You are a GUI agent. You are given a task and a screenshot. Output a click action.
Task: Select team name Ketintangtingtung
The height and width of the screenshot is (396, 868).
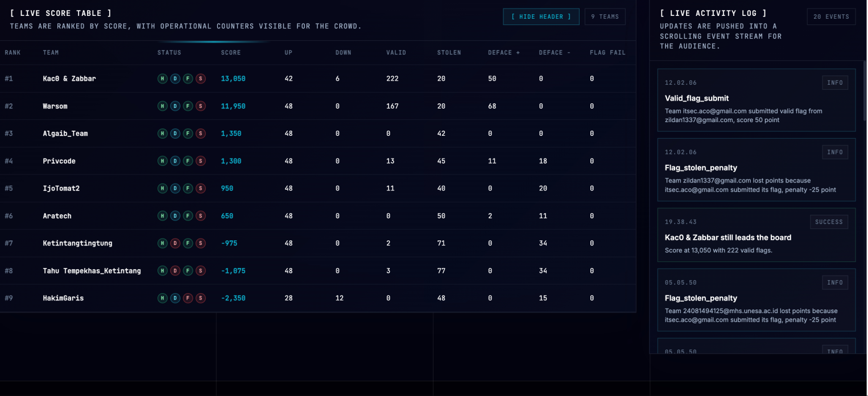pyautogui.click(x=77, y=243)
